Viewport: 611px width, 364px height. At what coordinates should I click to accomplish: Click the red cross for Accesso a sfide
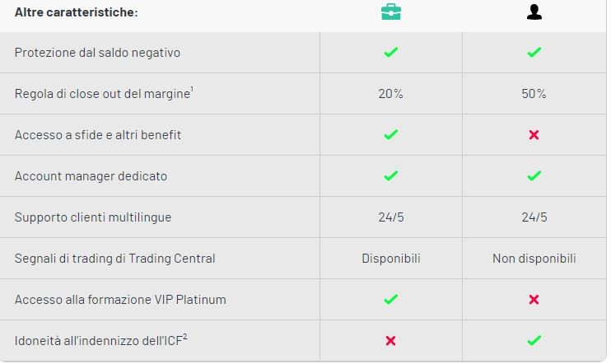click(534, 135)
